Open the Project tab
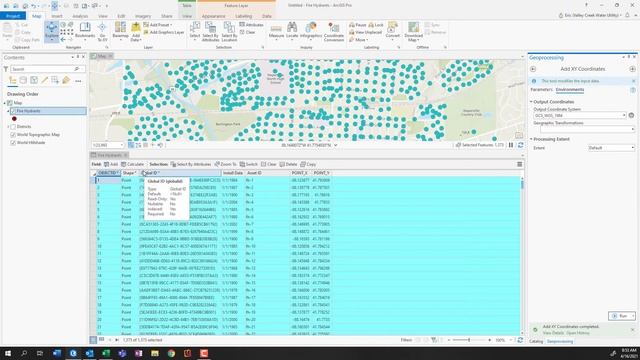The width and height of the screenshot is (640, 360). (x=13, y=16)
